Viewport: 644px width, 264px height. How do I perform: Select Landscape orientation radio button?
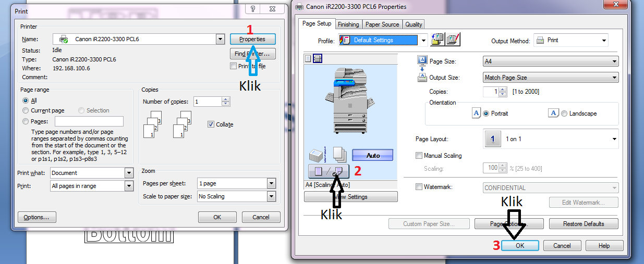(564, 114)
